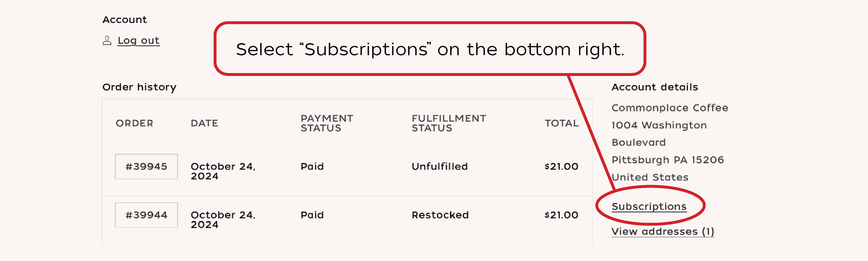868x261 pixels.
Task: Log out of the account
Action: (139, 41)
